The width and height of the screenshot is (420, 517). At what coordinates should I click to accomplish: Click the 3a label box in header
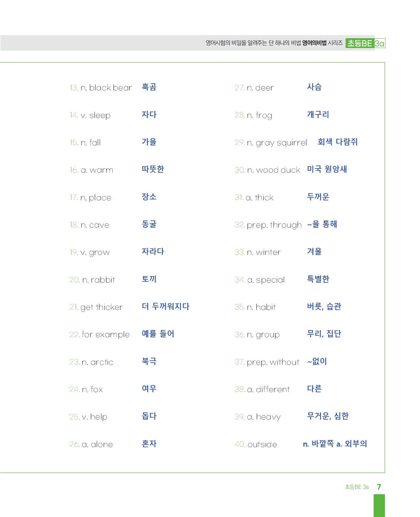(380, 43)
